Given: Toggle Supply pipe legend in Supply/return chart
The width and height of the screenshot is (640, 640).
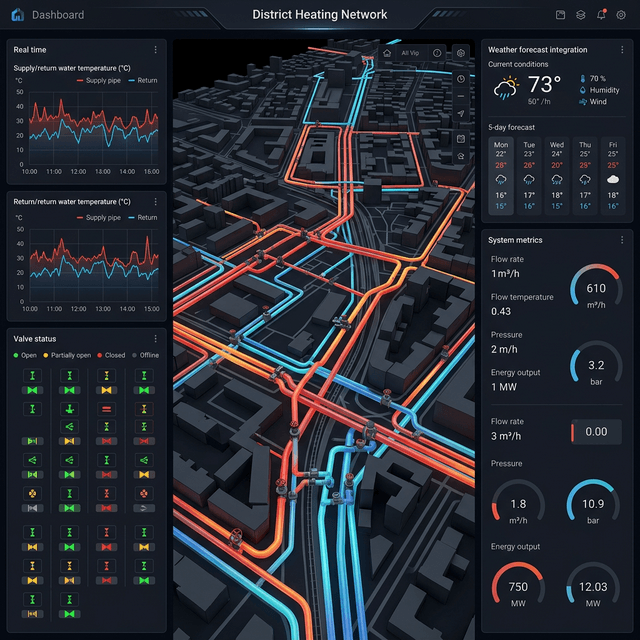Looking at the screenshot, I should point(99,80).
